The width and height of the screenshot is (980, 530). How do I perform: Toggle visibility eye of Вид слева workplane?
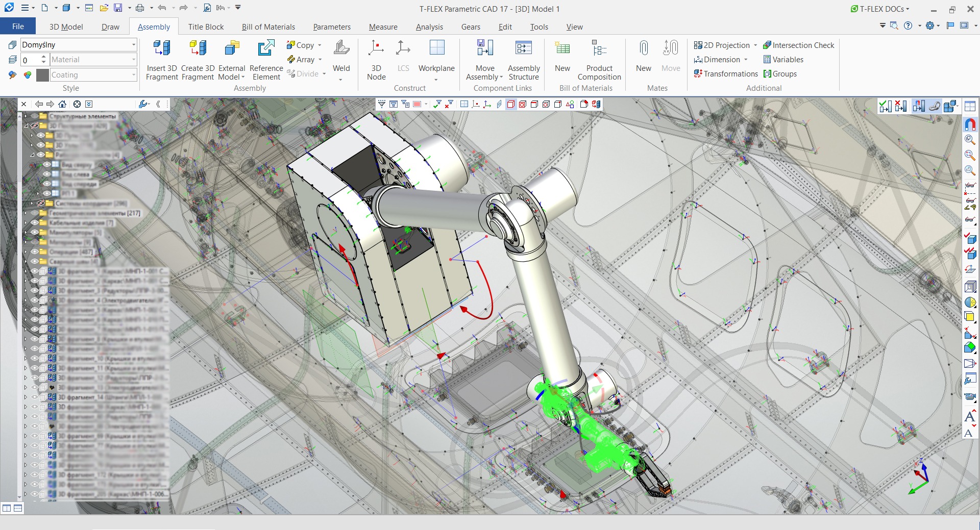tap(47, 174)
